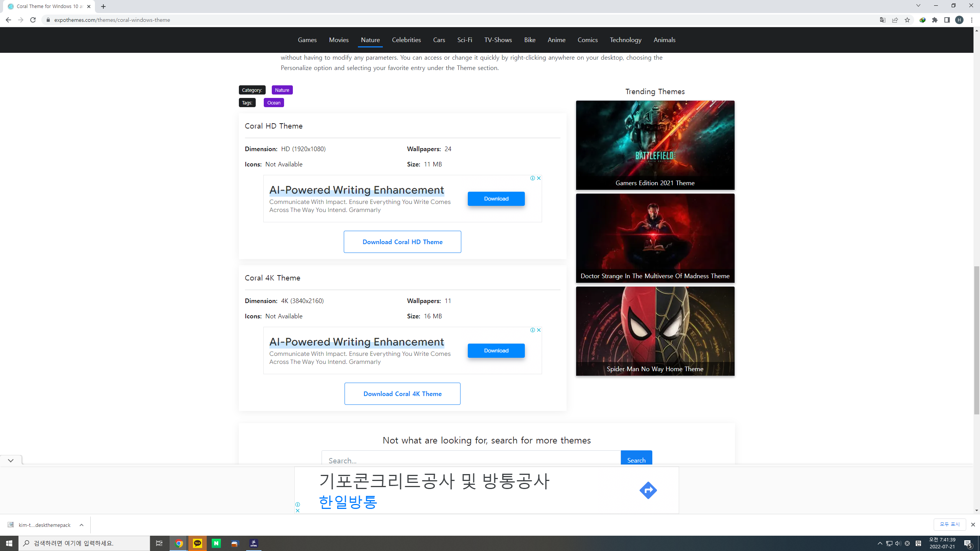Open the Games category
The height and width of the screenshot is (551, 980).
[307, 40]
